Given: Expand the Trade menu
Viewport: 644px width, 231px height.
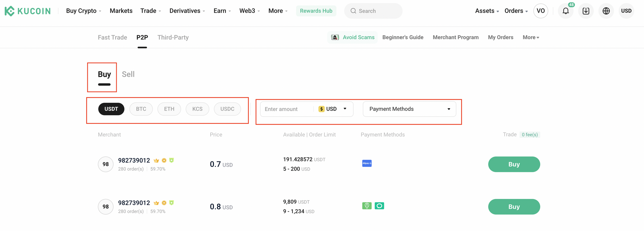Looking at the screenshot, I should pos(151,11).
